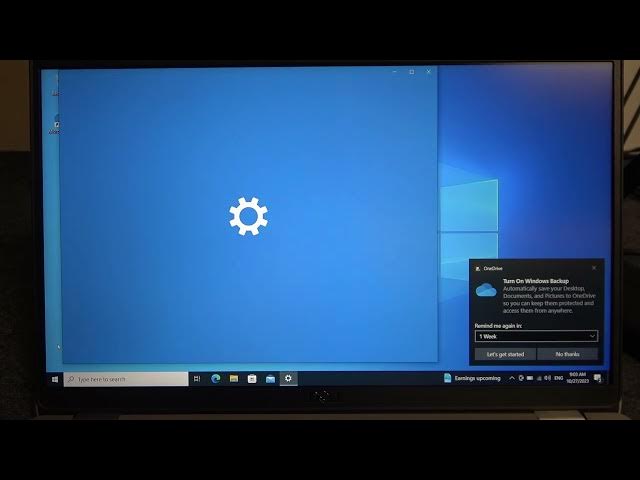This screenshot has height=480, width=640.
Task: Click the ENG language indicator
Action: tap(558, 378)
